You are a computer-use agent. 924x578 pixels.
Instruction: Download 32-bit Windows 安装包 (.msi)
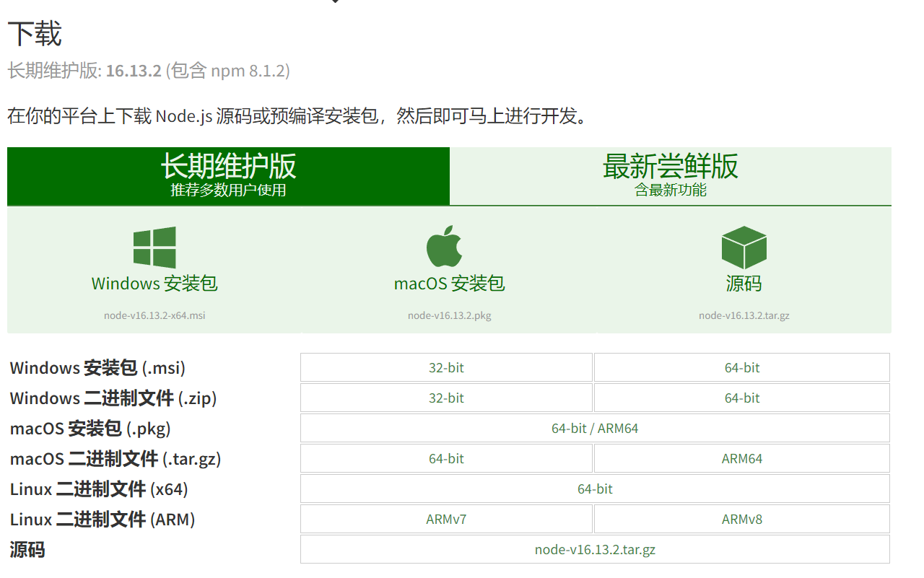(x=446, y=367)
